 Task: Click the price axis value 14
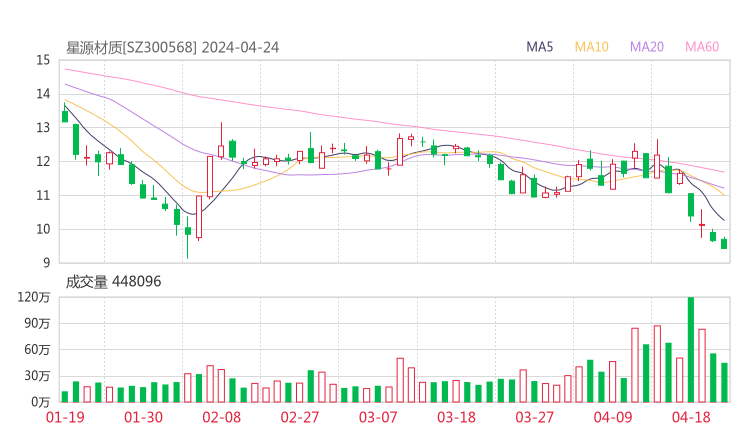(x=43, y=94)
